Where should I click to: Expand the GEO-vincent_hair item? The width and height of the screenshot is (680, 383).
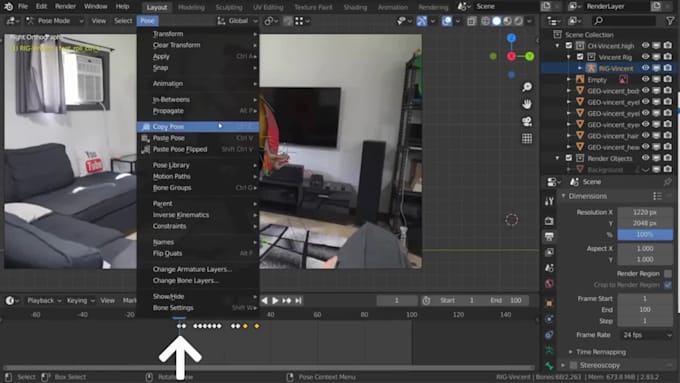coord(569,136)
